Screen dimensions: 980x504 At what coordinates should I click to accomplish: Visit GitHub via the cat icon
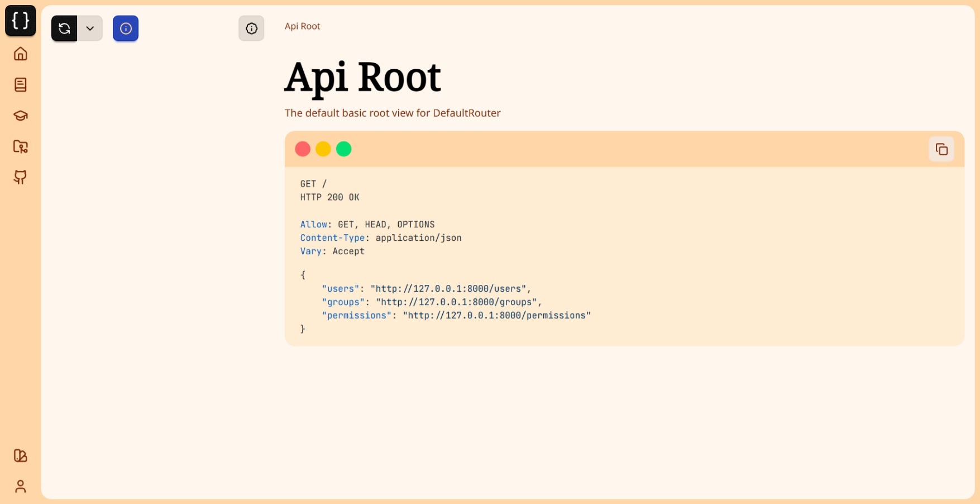pyautogui.click(x=20, y=178)
